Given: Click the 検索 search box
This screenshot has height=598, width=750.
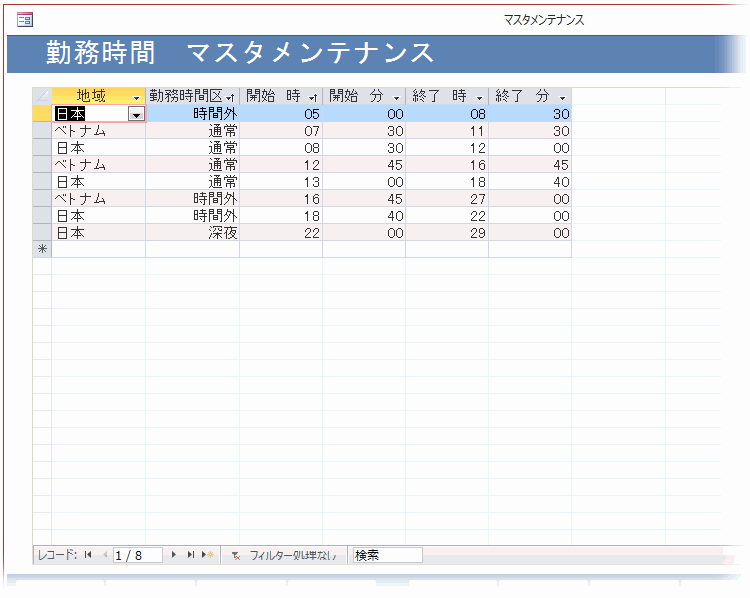Looking at the screenshot, I should tap(387, 555).
